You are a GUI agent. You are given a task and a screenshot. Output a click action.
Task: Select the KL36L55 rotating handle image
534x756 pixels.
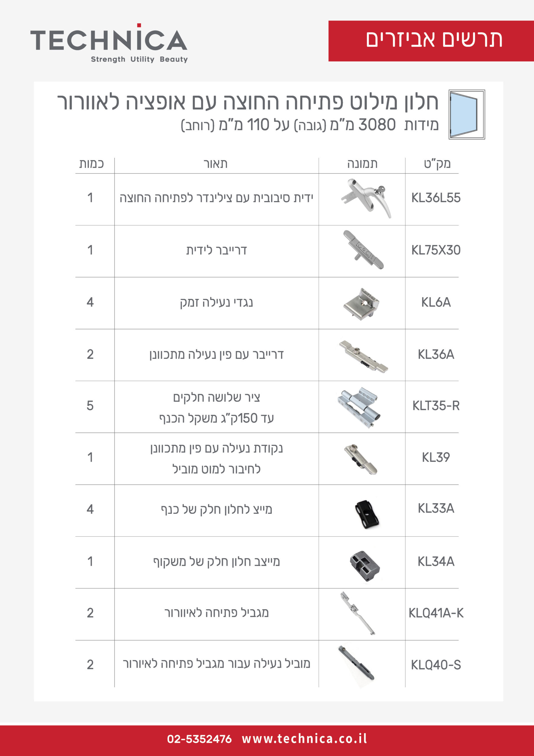pyautogui.click(x=366, y=198)
